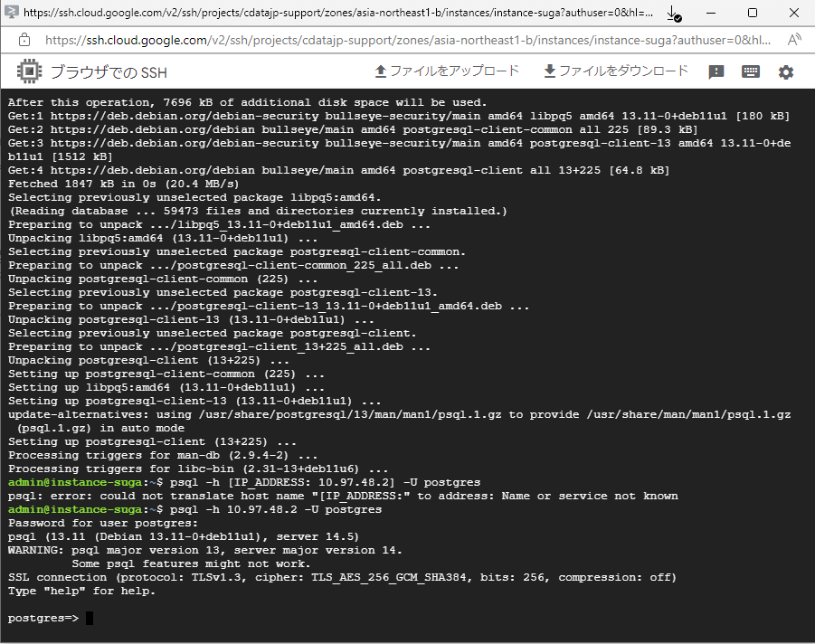This screenshot has height=644, width=815.
Task: Open the downloads icon in the title bar
Action: 674,14
